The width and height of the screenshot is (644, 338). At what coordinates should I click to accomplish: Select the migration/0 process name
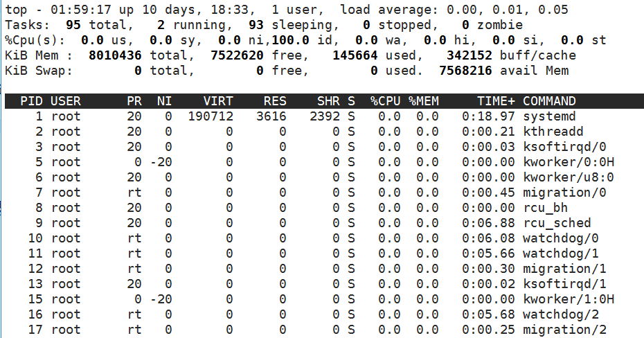pos(564,193)
